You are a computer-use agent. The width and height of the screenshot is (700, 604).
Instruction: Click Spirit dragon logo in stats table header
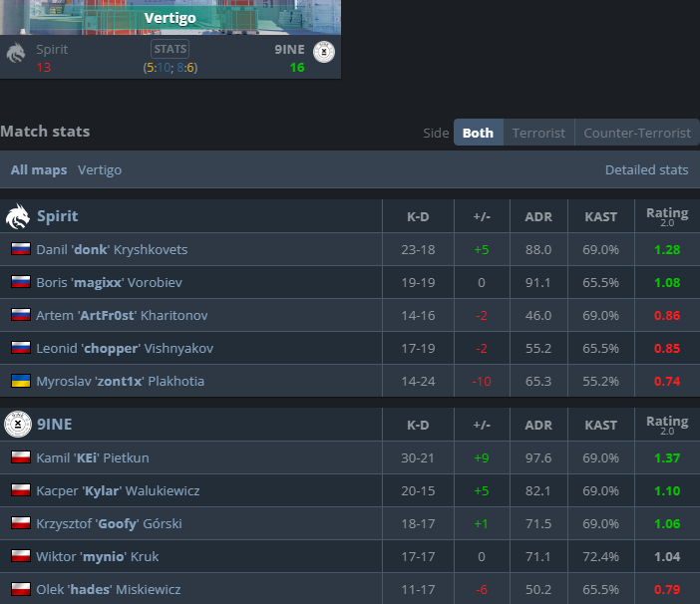pos(18,216)
